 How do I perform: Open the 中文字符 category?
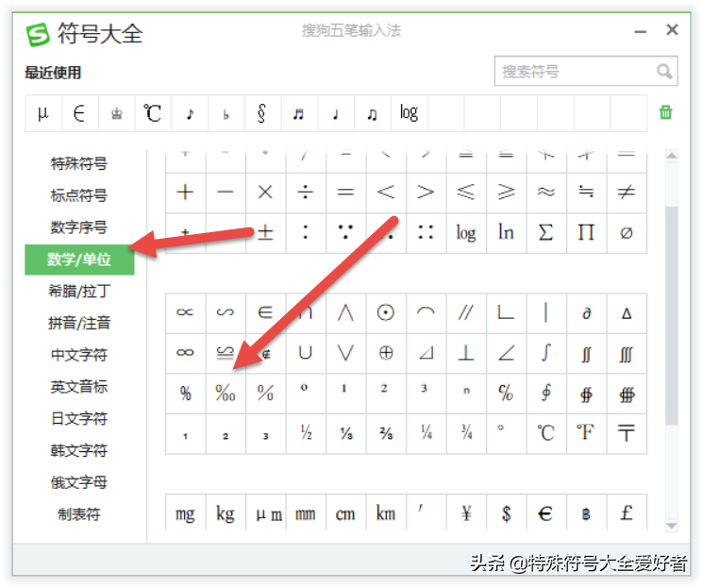point(79,355)
